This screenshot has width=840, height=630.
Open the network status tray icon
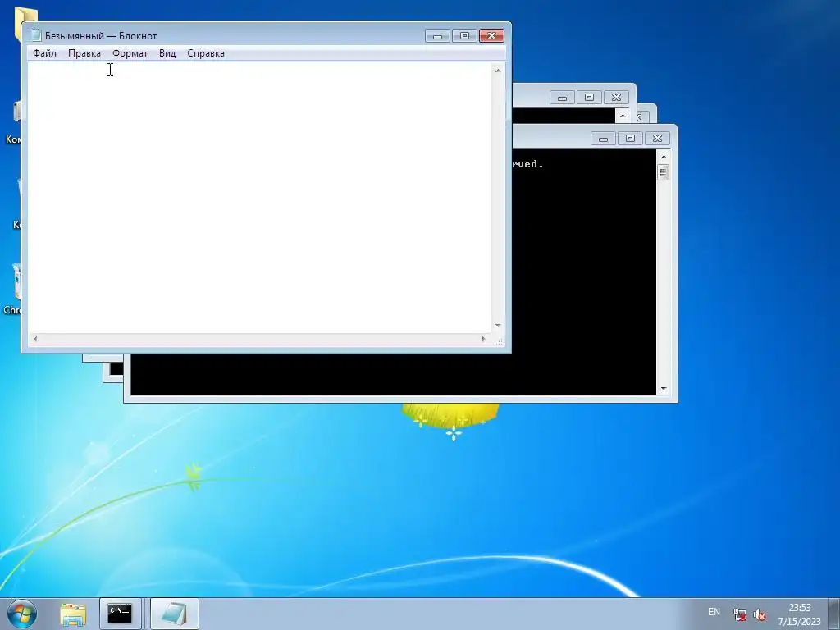(740, 615)
